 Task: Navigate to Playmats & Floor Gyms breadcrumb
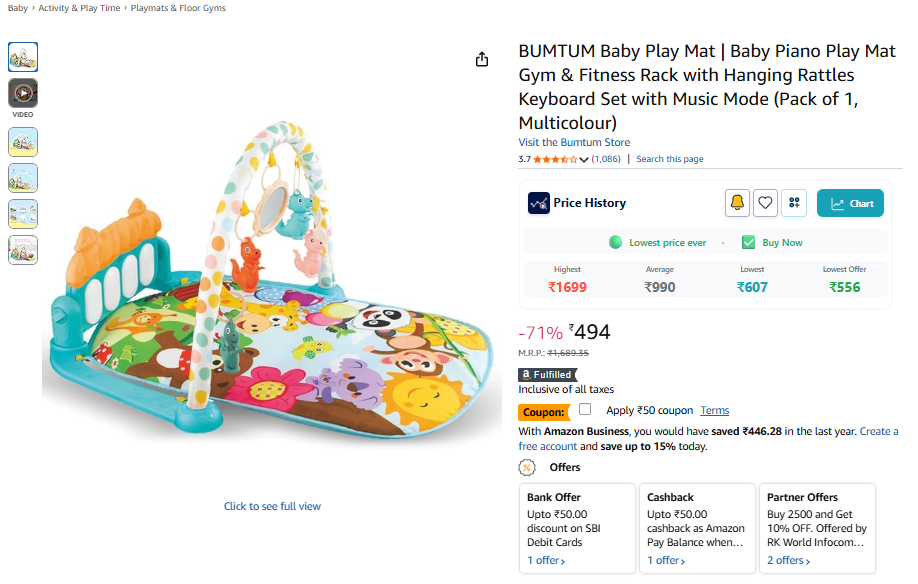click(x=178, y=8)
